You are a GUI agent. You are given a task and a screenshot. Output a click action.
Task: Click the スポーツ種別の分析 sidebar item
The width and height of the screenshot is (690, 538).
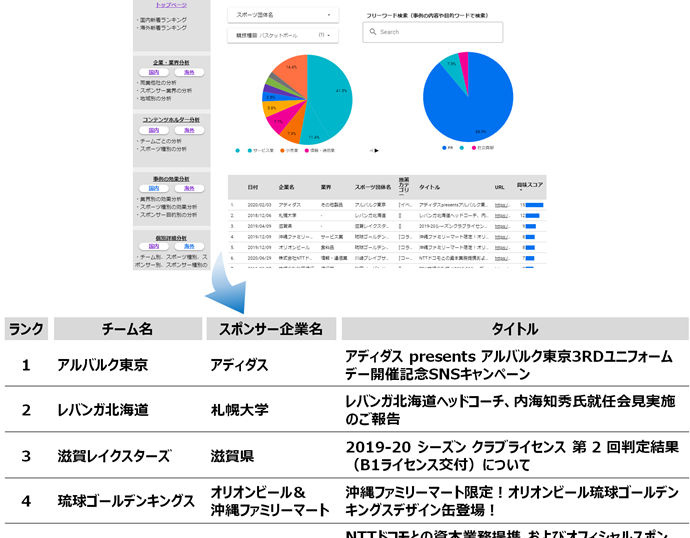(x=162, y=149)
